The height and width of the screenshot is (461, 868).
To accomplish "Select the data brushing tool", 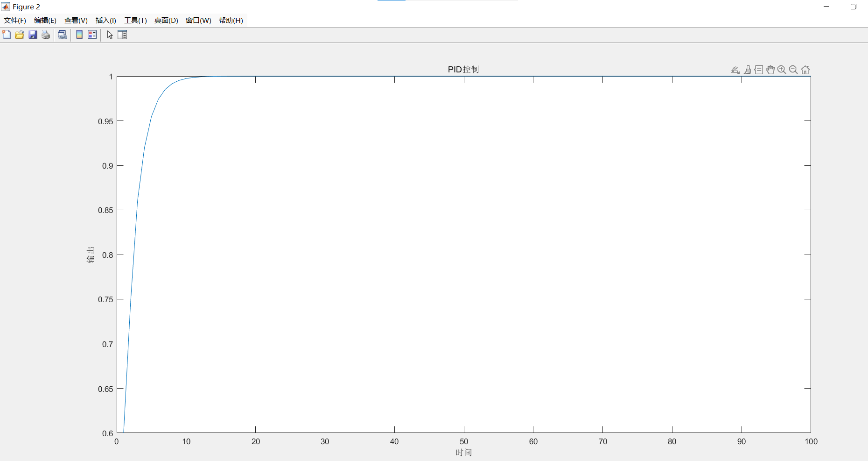I will tap(748, 70).
